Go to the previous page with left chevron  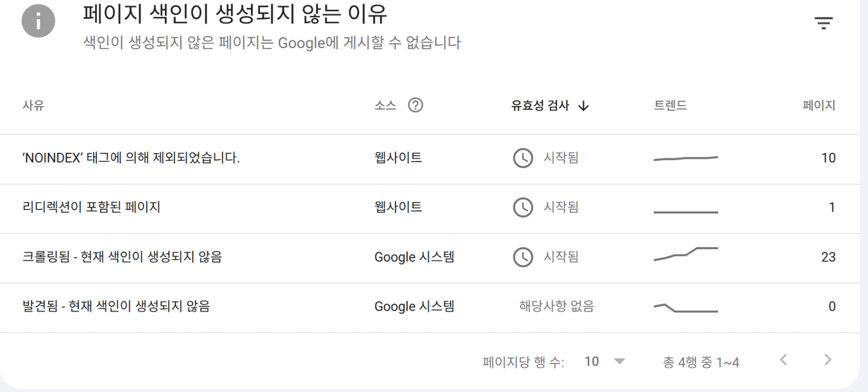tap(784, 360)
